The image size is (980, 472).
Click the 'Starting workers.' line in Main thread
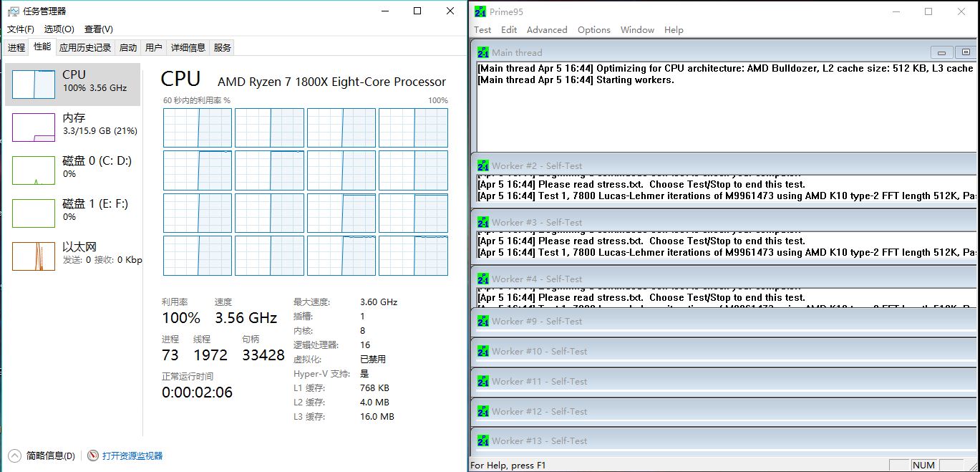[x=576, y=80]
